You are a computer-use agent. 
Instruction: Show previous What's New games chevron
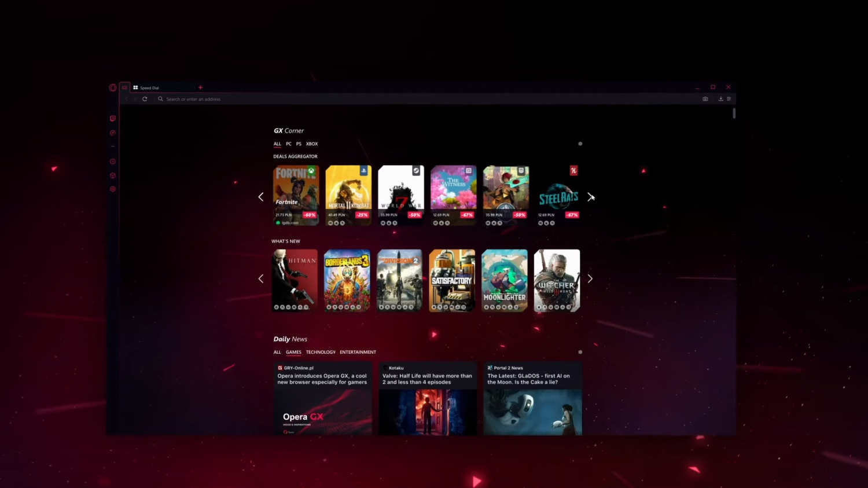coord(261,278)
